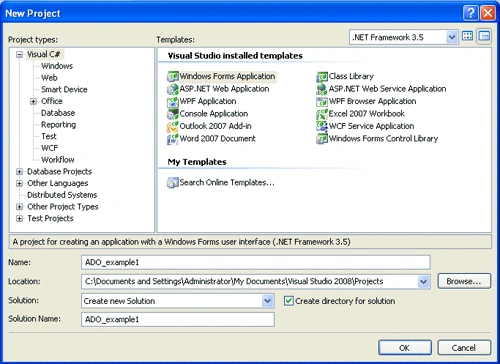The width and height of the screenshot is (500, 364).
Task: Expand the Other Languages node
Action: click(19, 183)
